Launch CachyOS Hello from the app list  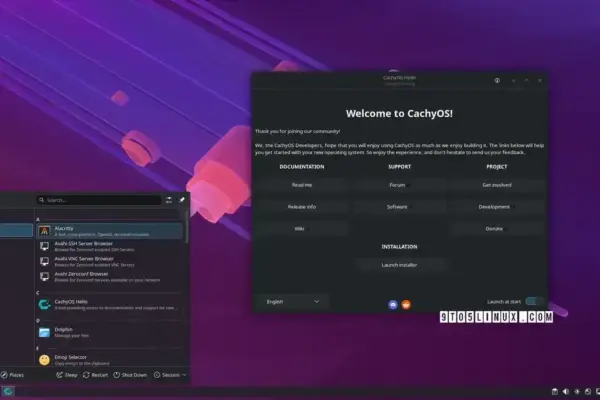109,304
